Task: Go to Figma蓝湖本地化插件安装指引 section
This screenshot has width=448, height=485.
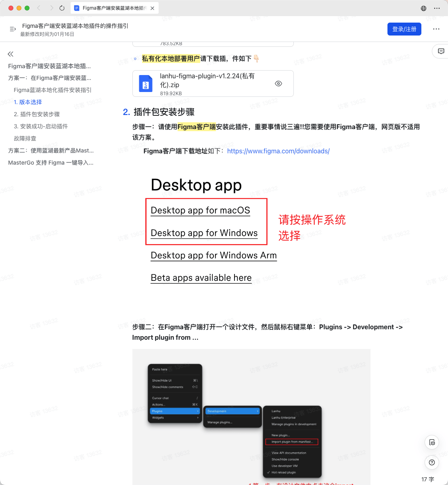Action: click(52, 90)
